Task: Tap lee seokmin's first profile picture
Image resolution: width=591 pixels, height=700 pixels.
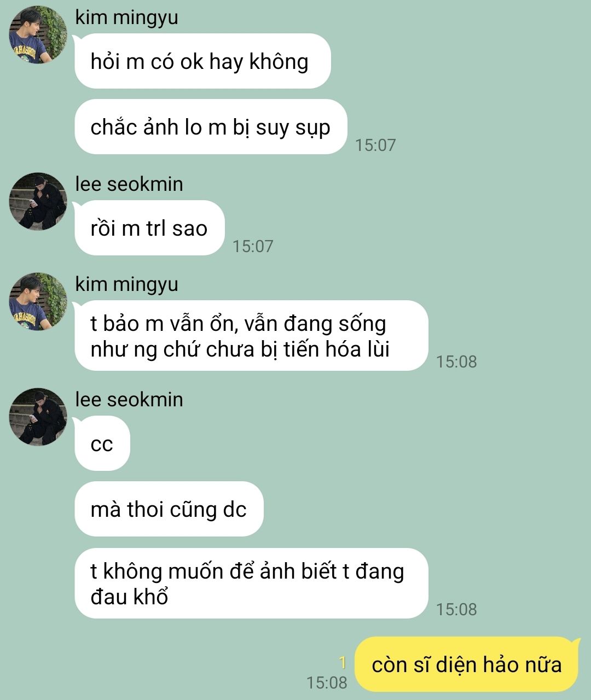Action: click(x=38, y=202)
